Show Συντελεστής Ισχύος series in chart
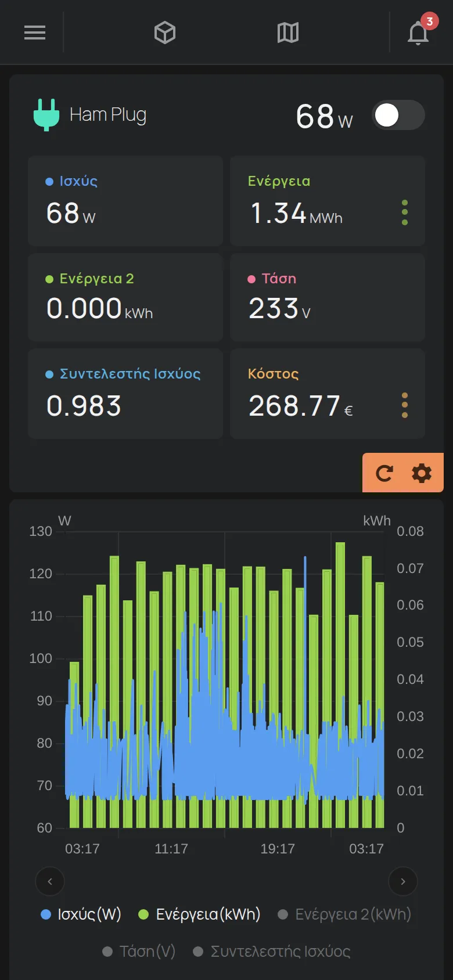 [272, 952]
